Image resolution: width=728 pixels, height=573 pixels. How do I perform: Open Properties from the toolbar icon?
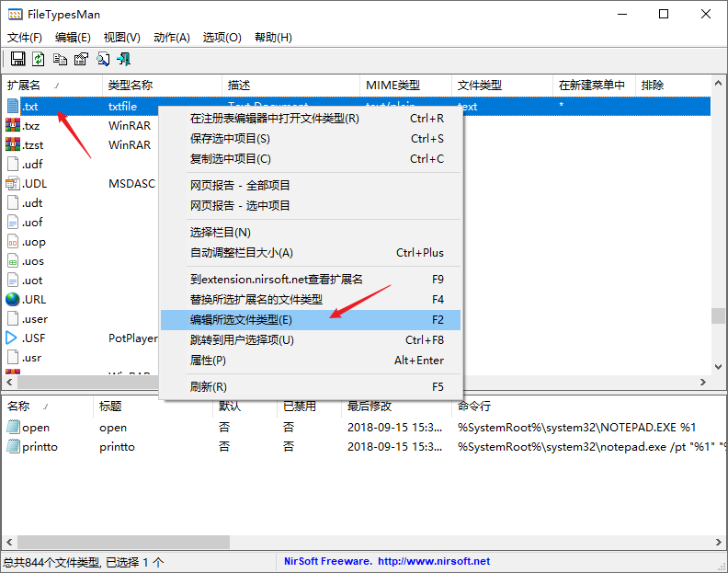pyautogui.click(x=81, y=60)
